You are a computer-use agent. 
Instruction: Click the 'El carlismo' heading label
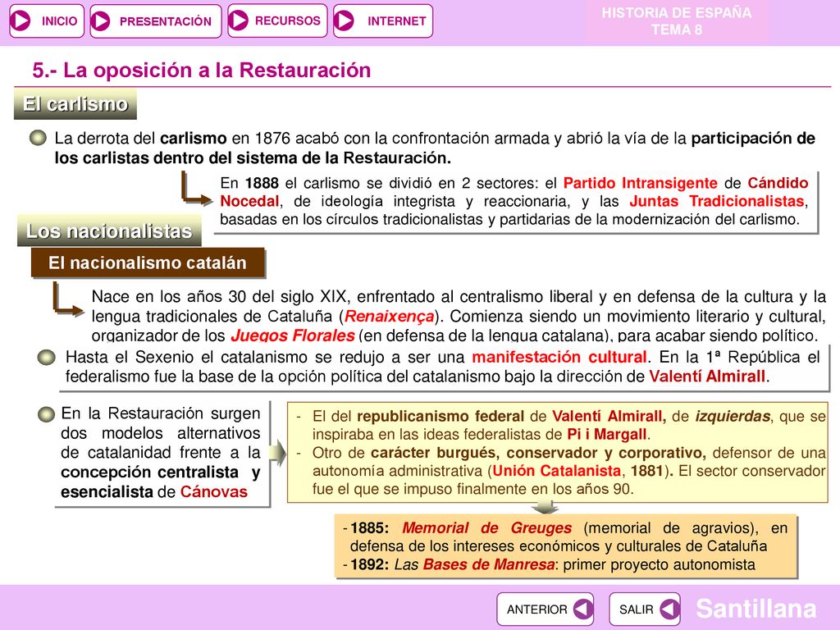(75, 104)
